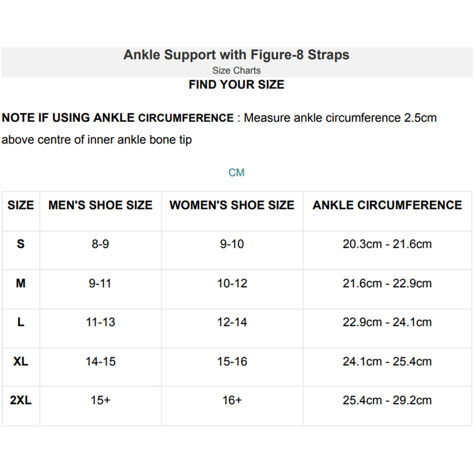This screenshot has width=476, height=476.
Task: Select the WOMEN'S SHOE SIZE column header
Action: click(x=232, y=205)
